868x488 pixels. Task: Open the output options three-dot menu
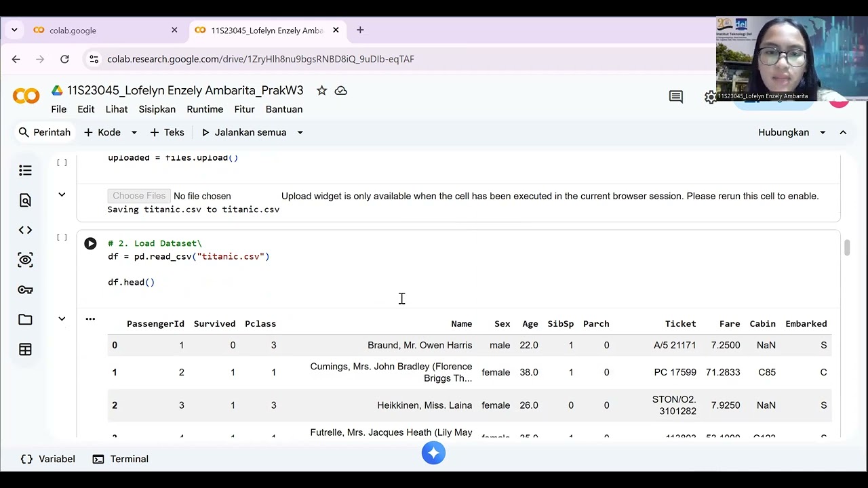coord(90,319)
